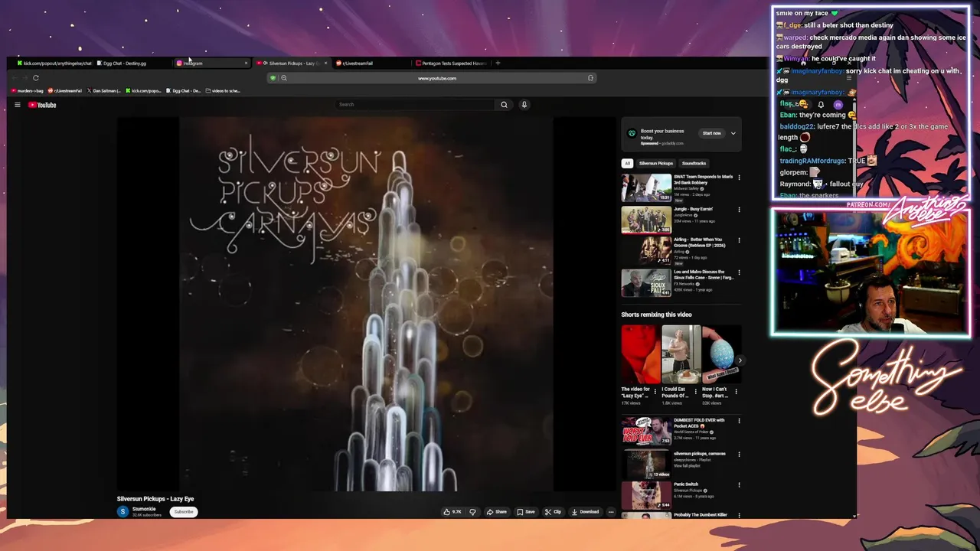Click the icon at right end of address bar

[590, 78]
